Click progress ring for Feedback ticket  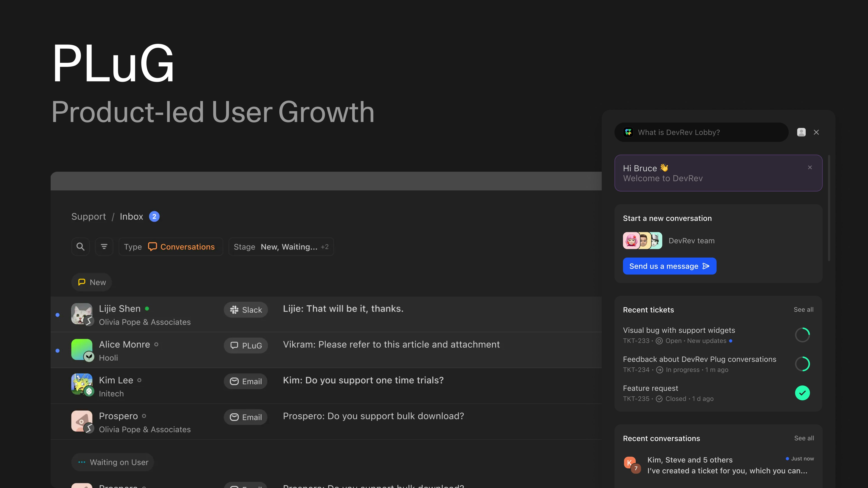(x=802, y=364)
